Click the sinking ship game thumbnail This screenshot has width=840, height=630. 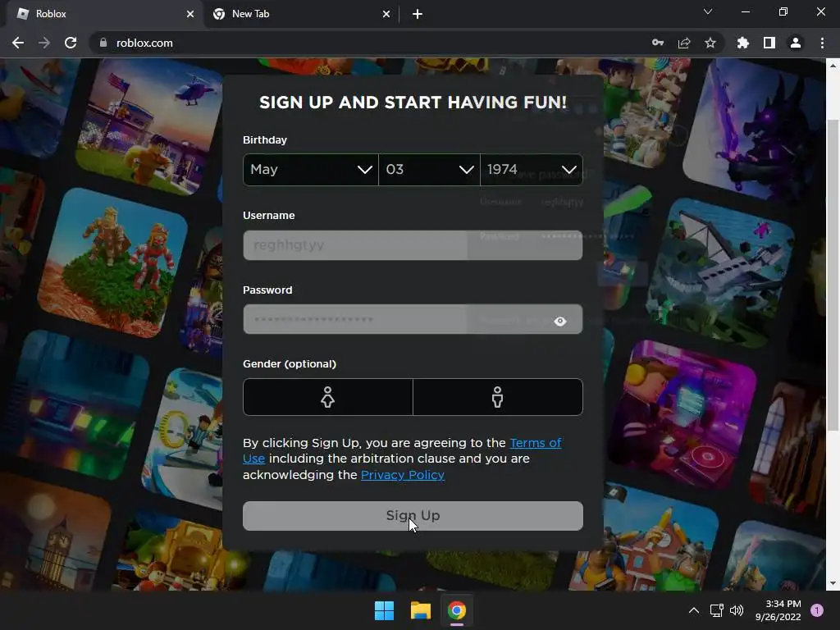pos(720,273)
